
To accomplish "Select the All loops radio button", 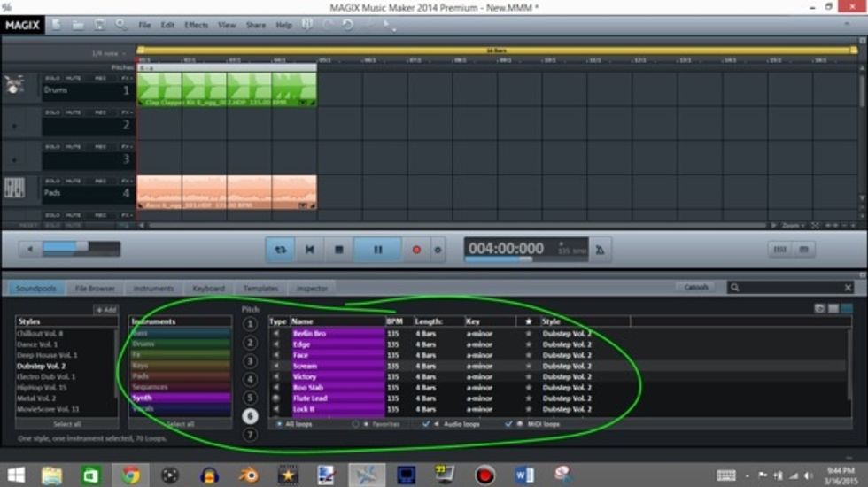I will click(279, 424).
